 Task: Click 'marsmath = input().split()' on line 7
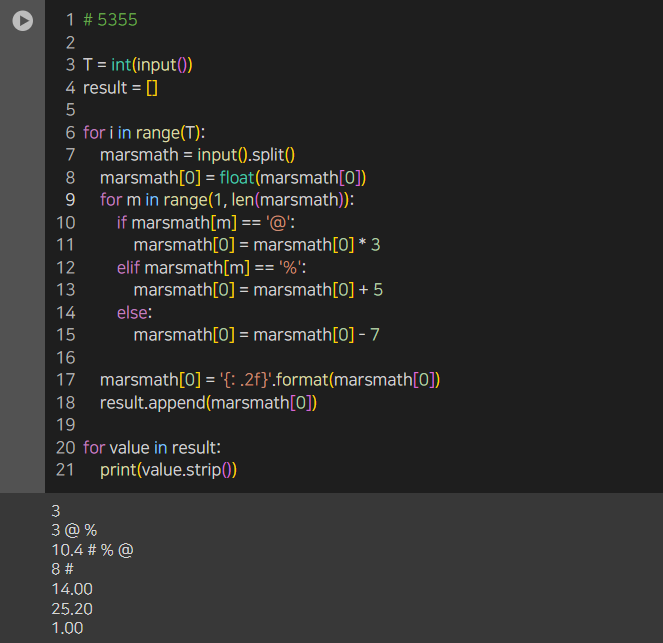[x=197, y=155]
